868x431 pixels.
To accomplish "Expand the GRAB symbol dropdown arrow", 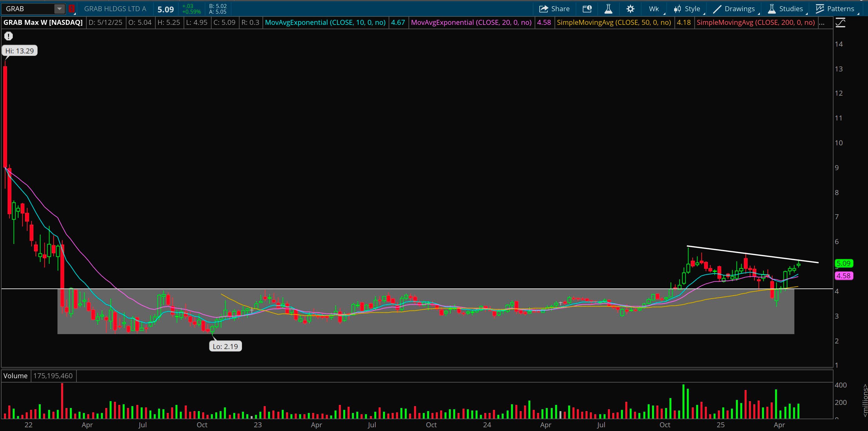I will (59, 9).
